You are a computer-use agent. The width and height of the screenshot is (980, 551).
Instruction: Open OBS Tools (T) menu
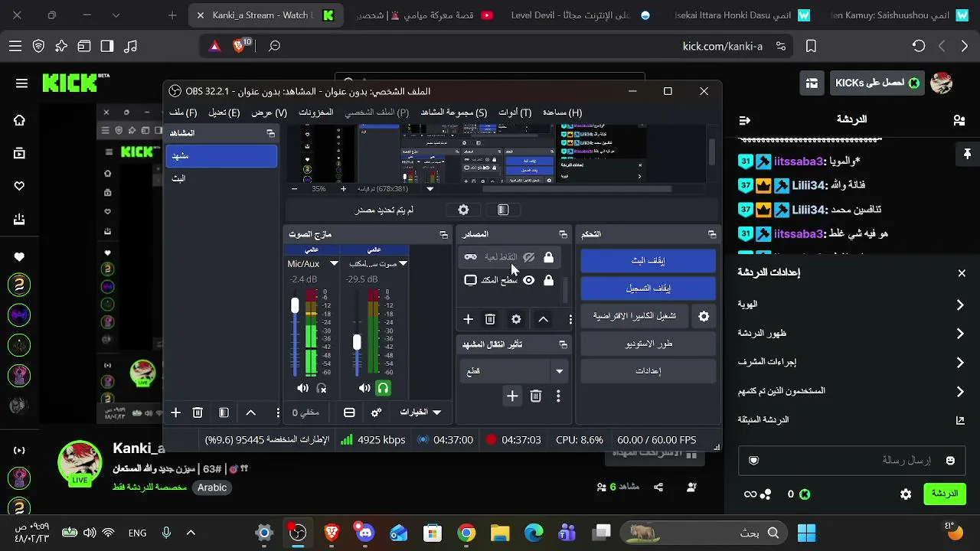[x=515, y=112]
